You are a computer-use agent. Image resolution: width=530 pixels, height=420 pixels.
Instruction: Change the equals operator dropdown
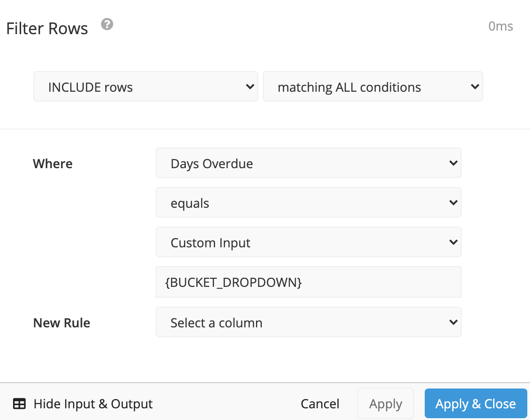[x=309, y=202]
